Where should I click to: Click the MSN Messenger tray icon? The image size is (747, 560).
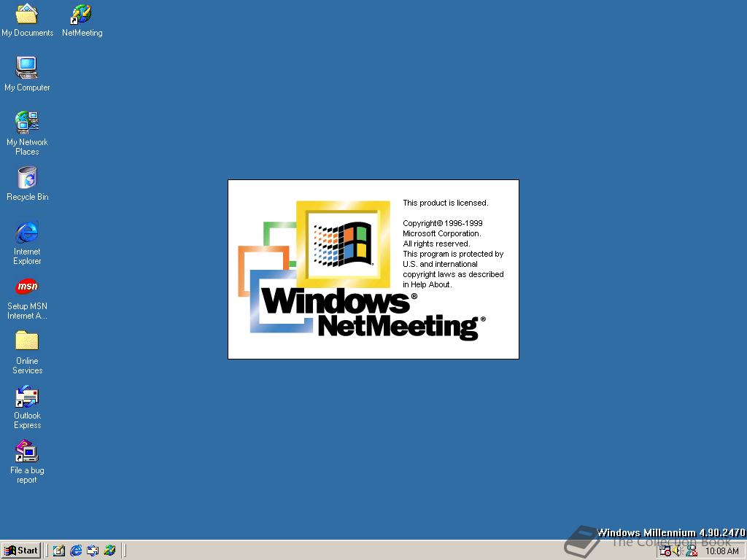point(692,551)
